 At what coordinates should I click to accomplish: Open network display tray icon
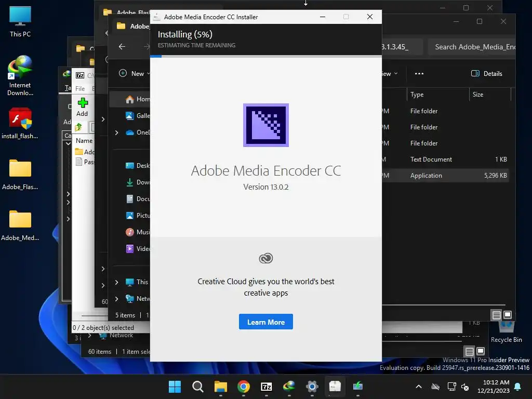(451, 387)
